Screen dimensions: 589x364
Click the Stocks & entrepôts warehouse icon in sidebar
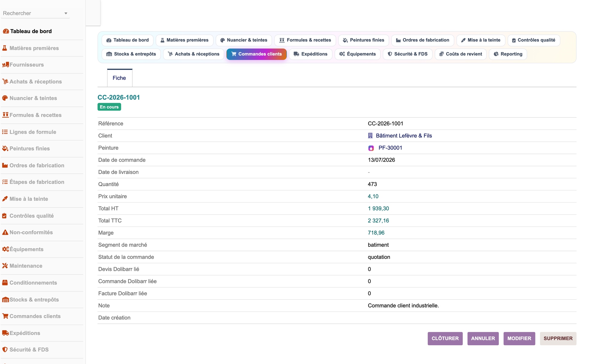(5, 300)
